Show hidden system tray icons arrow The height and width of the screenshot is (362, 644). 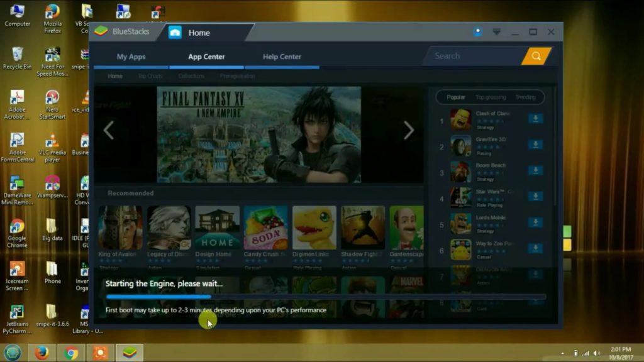tap(563, 353)
